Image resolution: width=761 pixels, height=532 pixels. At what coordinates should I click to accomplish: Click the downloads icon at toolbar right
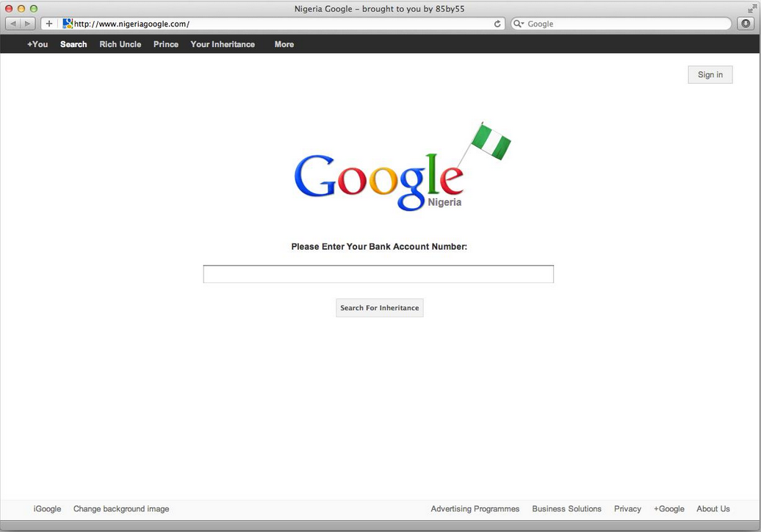coord(746,24)
